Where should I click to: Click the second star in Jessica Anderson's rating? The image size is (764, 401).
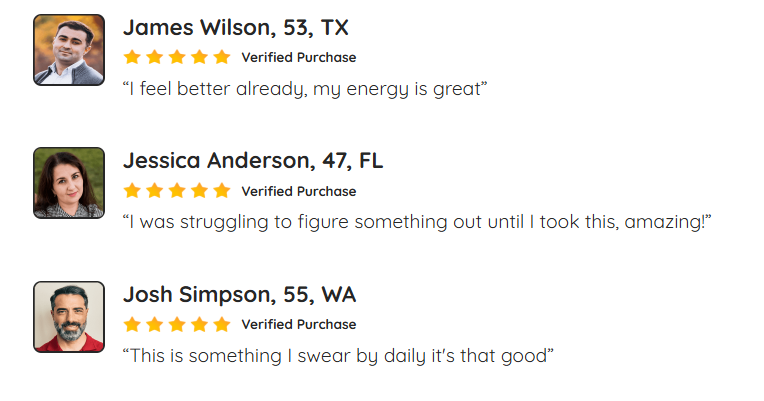click(x=154, y=191)
